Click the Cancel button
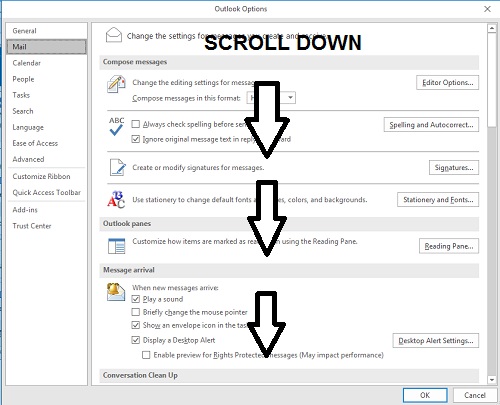500x405 pixels. pyautogui.click(x=475, y=395)
